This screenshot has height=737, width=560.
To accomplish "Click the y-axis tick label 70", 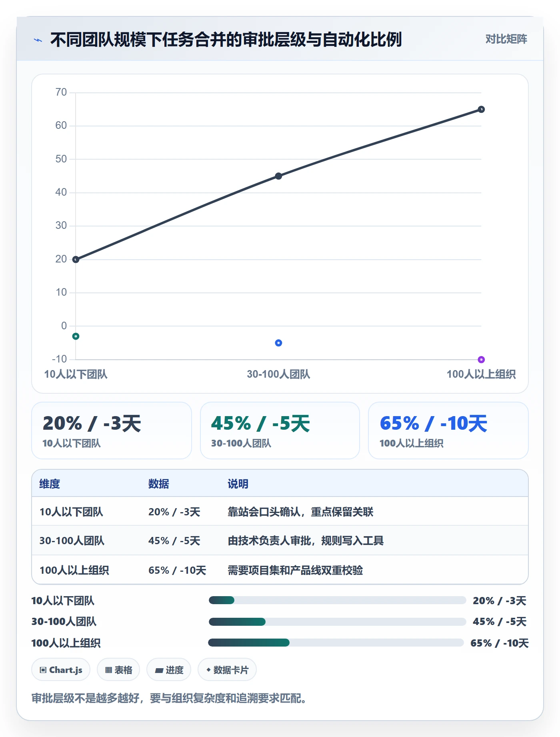I will click(61, 92).
